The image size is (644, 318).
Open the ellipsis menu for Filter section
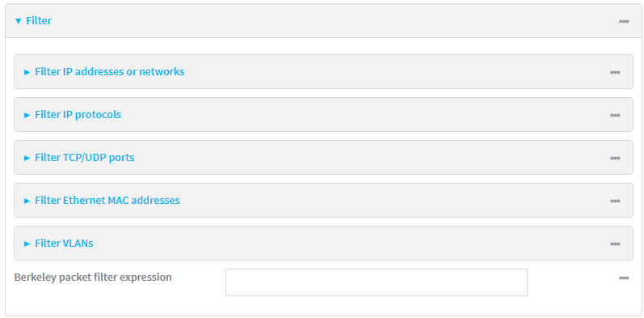(624, 21)
